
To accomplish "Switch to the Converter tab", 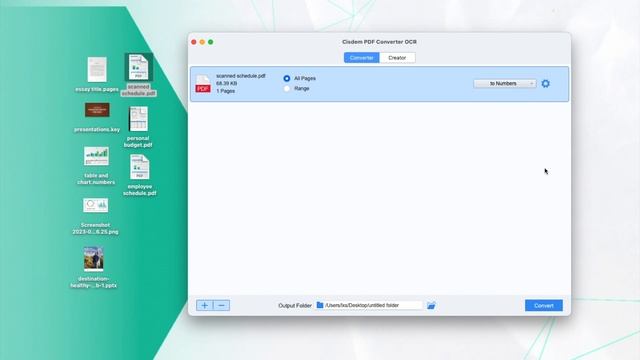I will click(362, 58).
